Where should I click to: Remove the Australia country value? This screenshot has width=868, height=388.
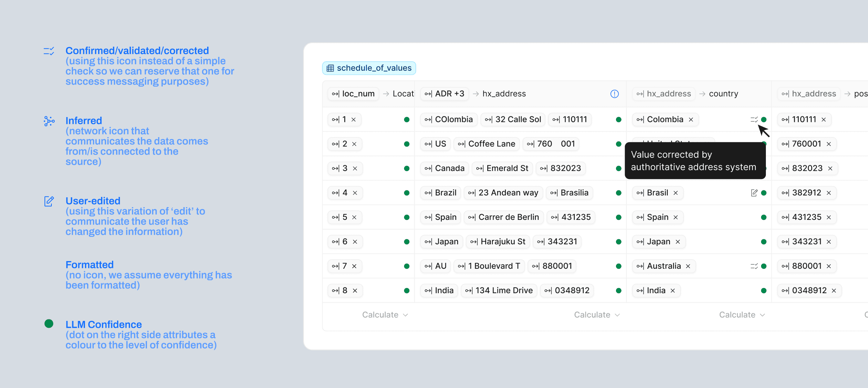click(x=688, y=266)
